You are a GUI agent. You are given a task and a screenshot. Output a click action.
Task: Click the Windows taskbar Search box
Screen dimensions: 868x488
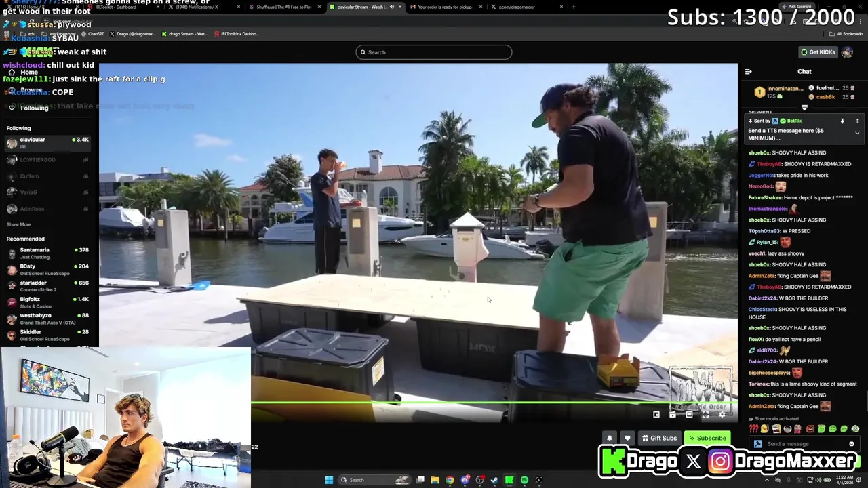pos(376,480)
